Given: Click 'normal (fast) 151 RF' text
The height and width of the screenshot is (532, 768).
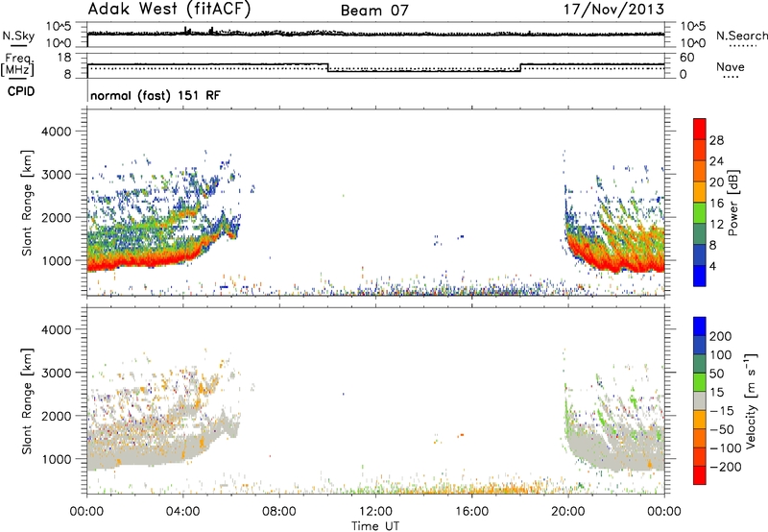Looking at the screenshot, I should tap(156, 95).
